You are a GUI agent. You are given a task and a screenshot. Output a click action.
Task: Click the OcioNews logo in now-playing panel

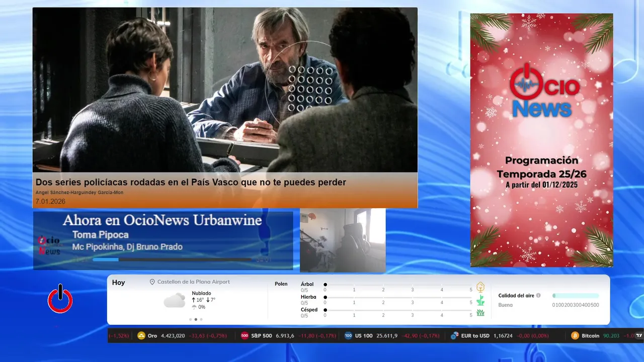coord(49,245)
